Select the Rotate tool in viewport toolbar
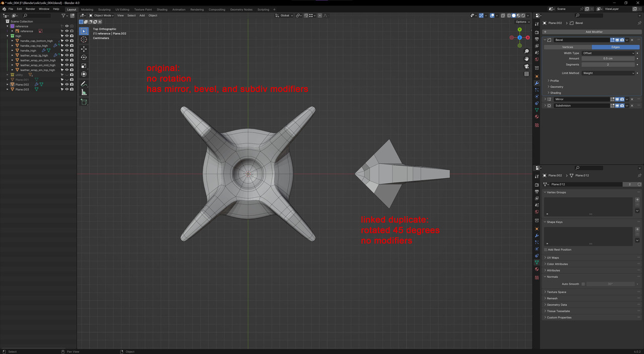The width and height of the screenshot is (644, 354). click(x=84, y=57)
